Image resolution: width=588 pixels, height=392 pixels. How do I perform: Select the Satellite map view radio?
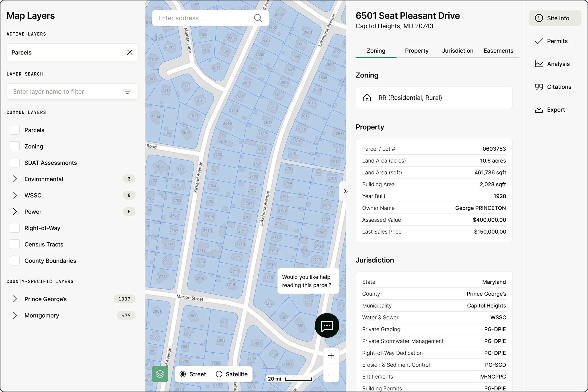(219, 374)
